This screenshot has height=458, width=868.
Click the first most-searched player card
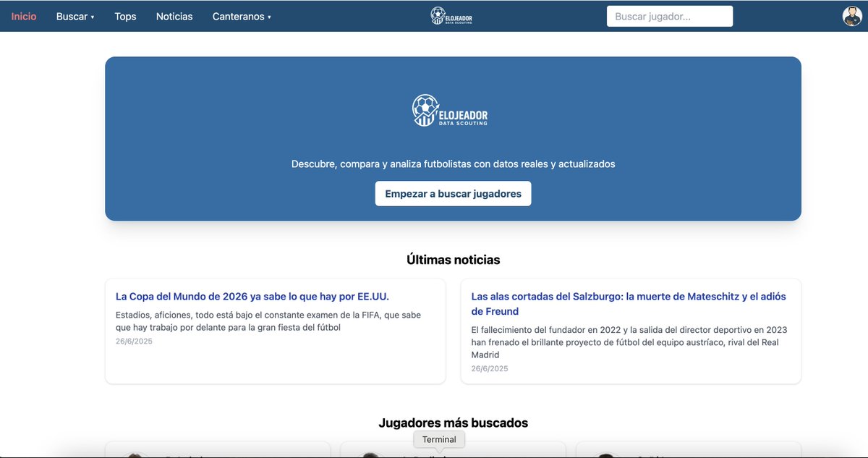click(x=217, y=451)
